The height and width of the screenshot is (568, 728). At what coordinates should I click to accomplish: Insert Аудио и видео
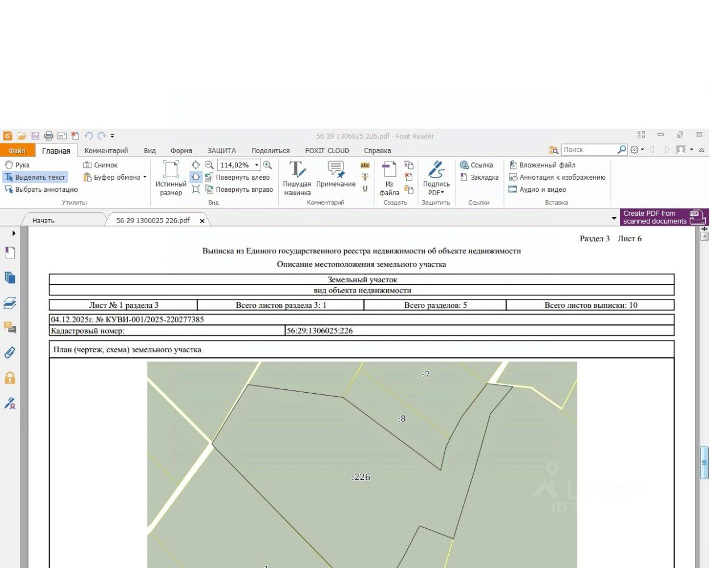pyautogui.click(x=537, y=190)
